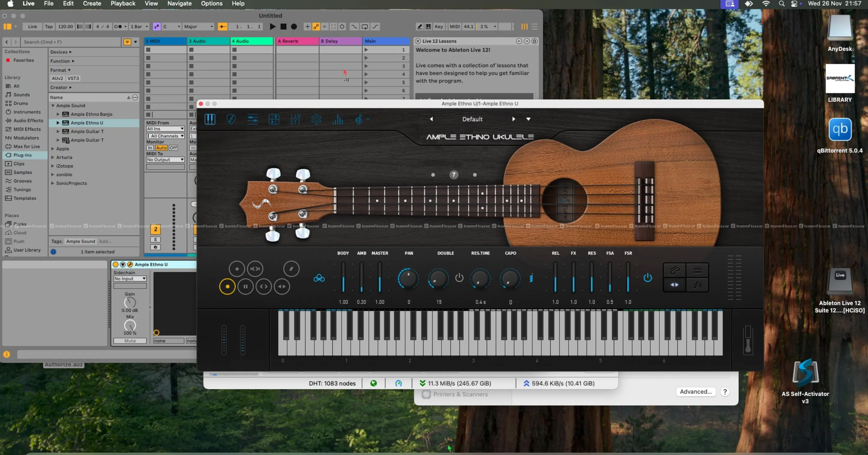Click the treble clef icon in plugin toolbar
The width and height of the screenshot is (868, 455).
[x=359, y=119]
